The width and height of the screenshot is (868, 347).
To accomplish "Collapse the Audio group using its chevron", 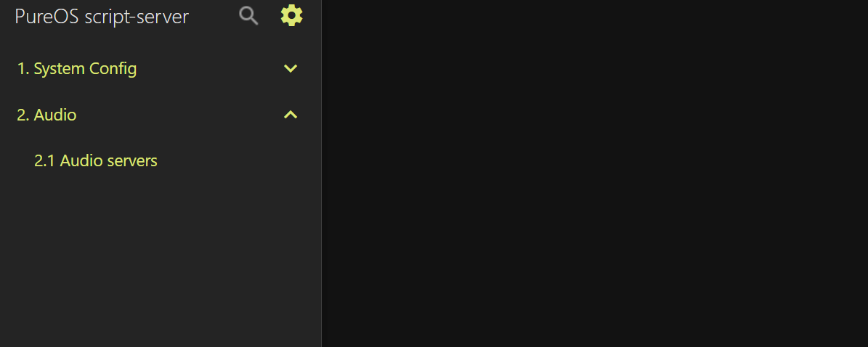I will pyautogui.click(x=291, y=115).
